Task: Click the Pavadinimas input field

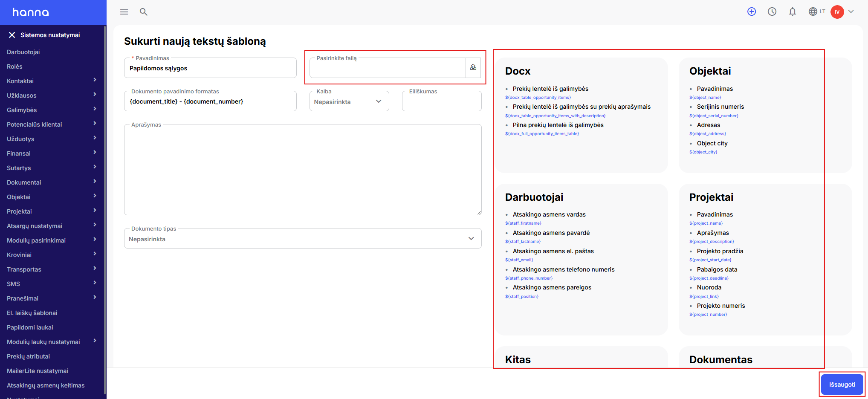Action: coord(210,68)
